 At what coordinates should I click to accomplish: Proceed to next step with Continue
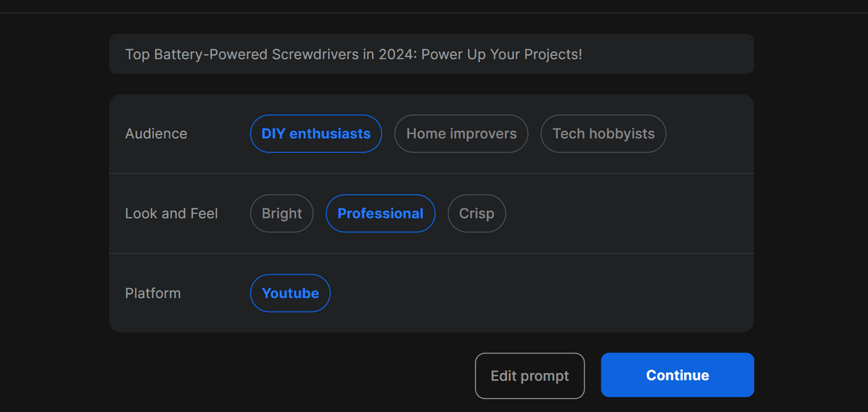tap(677, 375)
